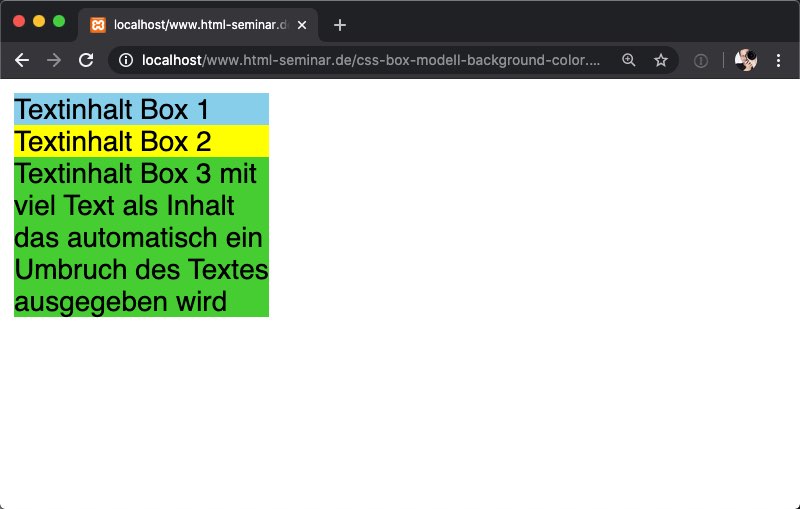This screenshot has height=509, width=800.
Task: Go back to the previous page
Action: tap(22, 60)
